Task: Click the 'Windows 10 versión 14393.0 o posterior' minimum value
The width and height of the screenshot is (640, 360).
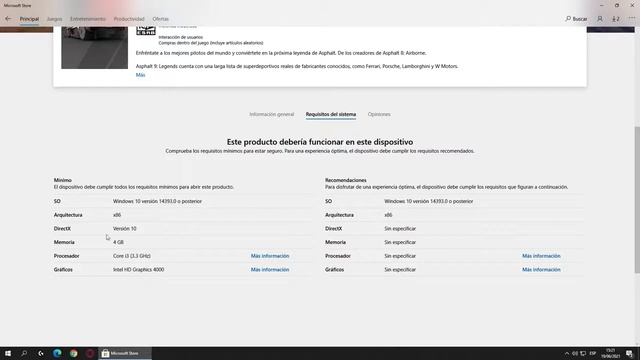Action: coord(157,201)
